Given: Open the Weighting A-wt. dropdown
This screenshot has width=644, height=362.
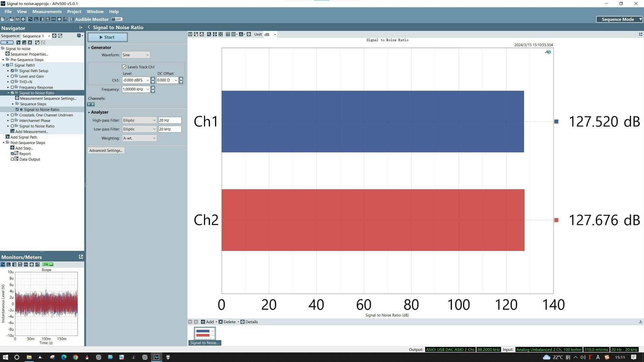Looking at the screenshot, I should 139,138.
